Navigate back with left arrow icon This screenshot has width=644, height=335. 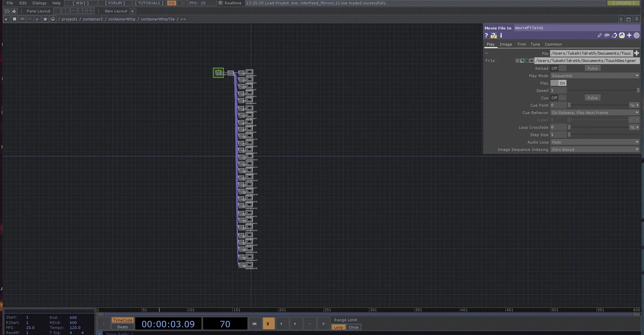(22, 19)
